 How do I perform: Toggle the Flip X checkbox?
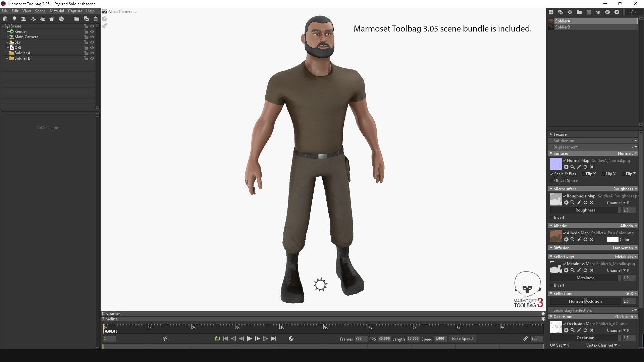584,174
